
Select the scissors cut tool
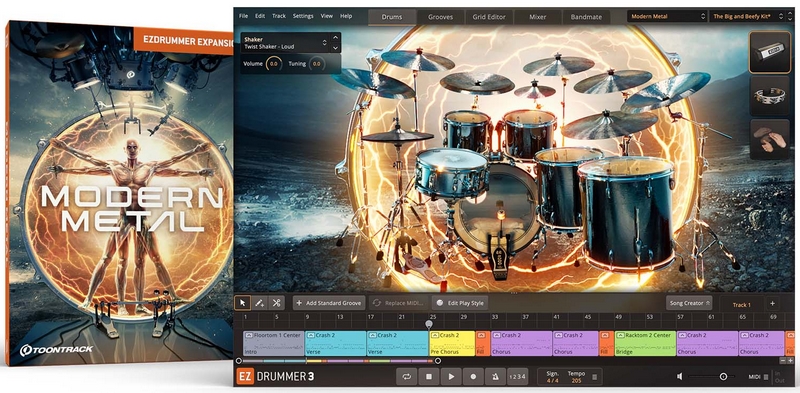tap(276, 303)
